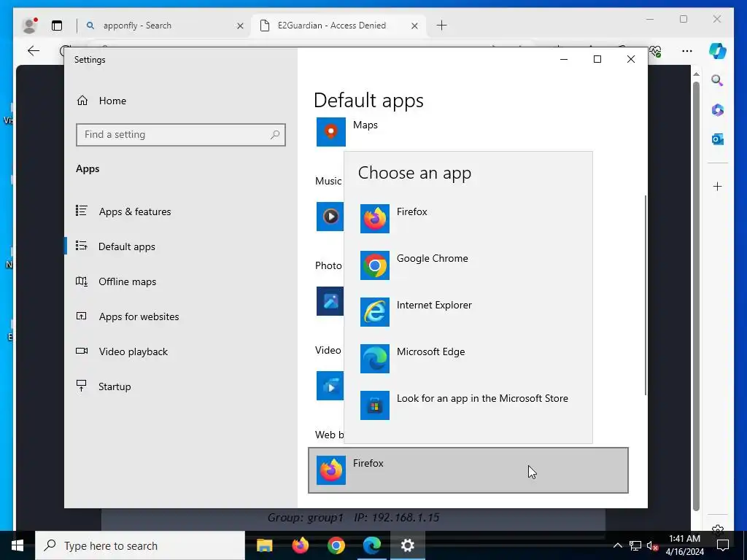This screenshot has width=747, height=560.
Task: Close the Settings window
Action: click(x=631, y=59)
